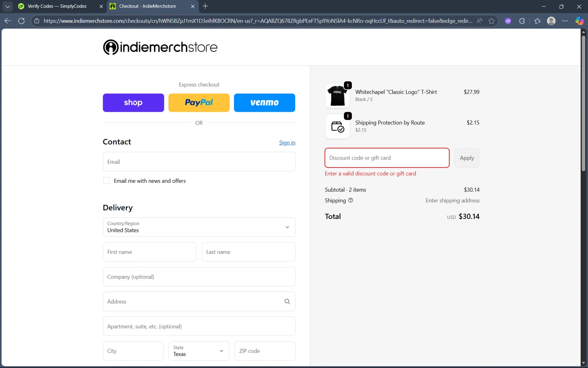Focus the Last name field
The width and height of the screenshot is (588, 368).
coord(249,252)
